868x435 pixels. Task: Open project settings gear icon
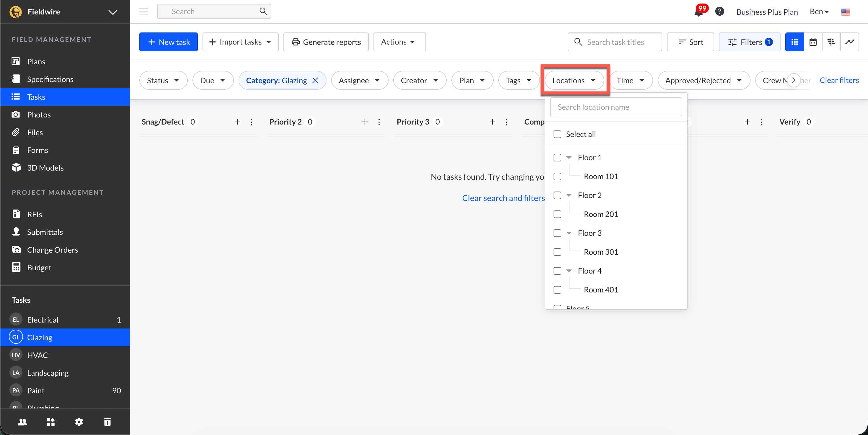click(79, 422)
